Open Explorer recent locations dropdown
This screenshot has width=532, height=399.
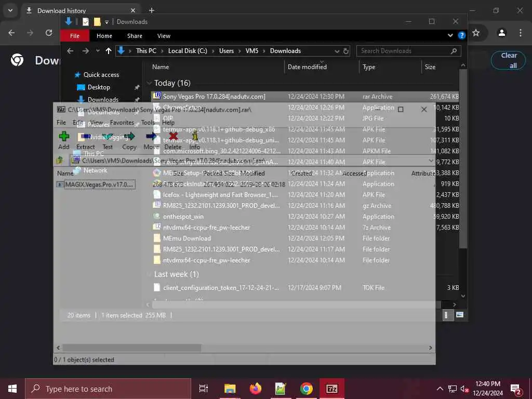98,51
